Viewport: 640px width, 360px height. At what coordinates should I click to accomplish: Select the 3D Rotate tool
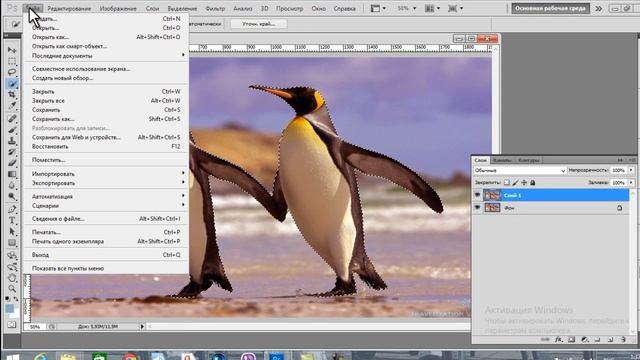click(12, 256)
